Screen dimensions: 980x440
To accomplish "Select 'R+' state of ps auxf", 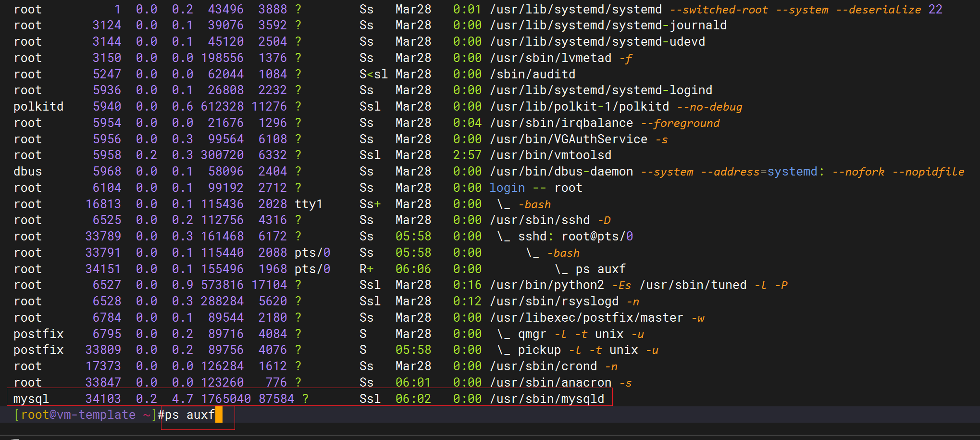I will pyautogui.click(x=366, y=269).
